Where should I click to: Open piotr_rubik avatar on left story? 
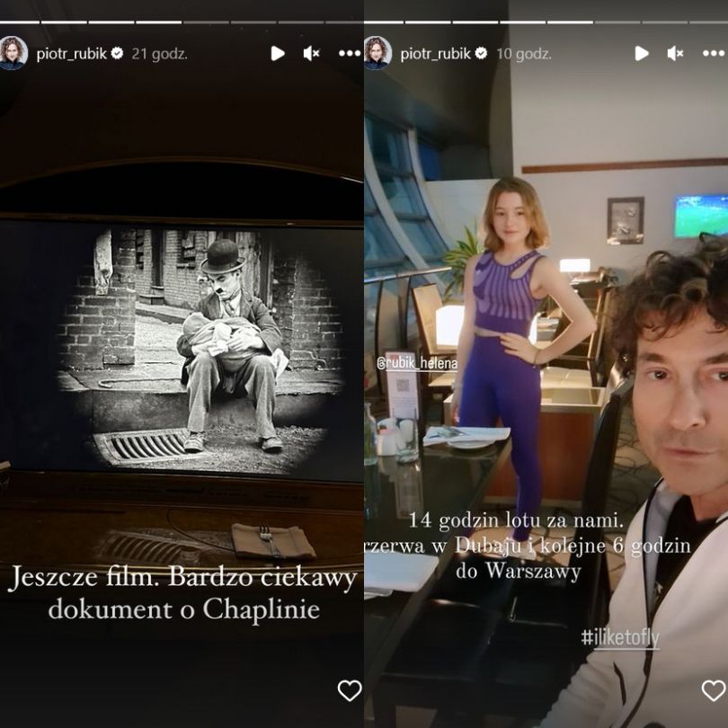tap(13, 53)
